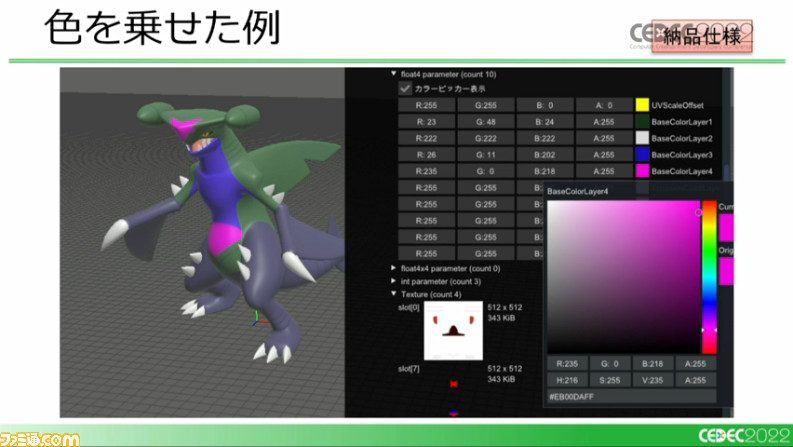The image size is (793, 447).
Task: Click the B:202 field of BaseColorLayer3
Action: [x=545, y=155]
